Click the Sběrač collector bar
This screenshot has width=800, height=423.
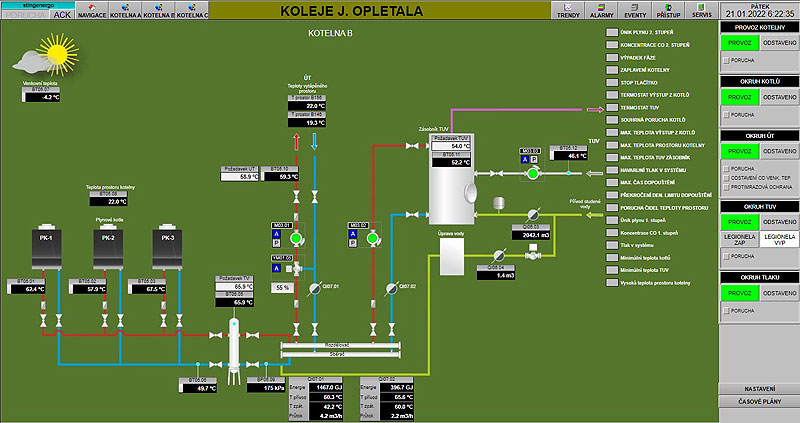click(340, 354)
